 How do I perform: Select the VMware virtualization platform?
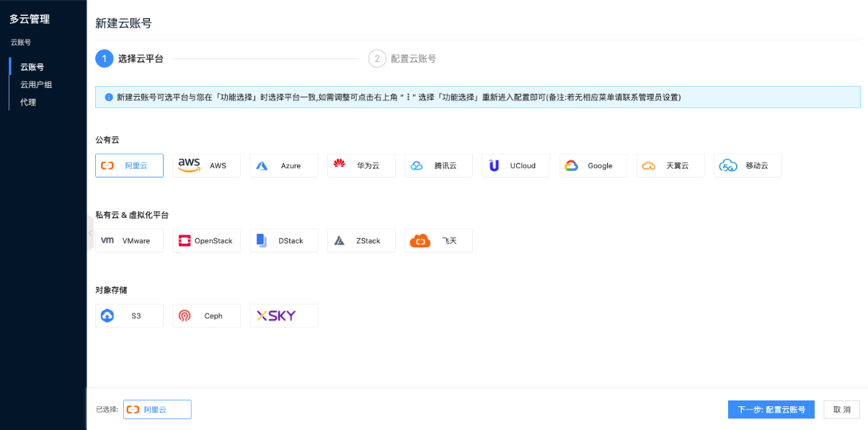(129, 240)
